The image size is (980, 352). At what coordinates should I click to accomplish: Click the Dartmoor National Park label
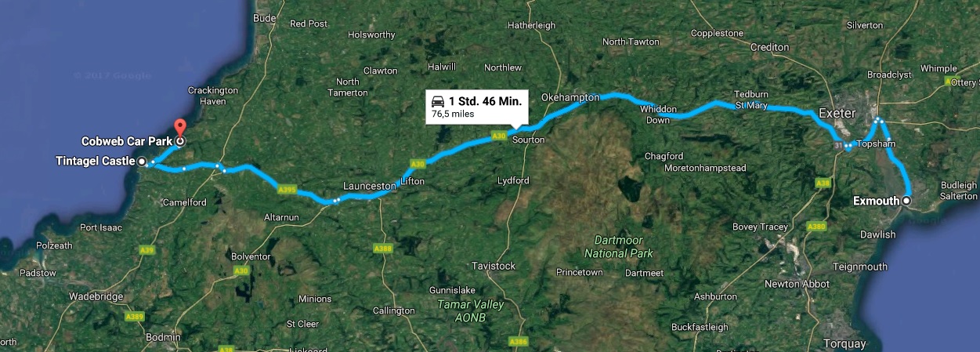(x=619, y=247)
